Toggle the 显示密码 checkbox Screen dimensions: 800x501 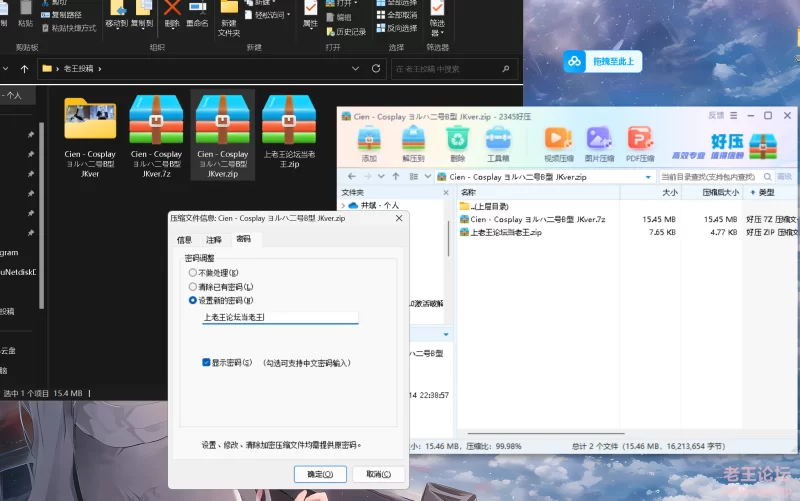[206, 363]
